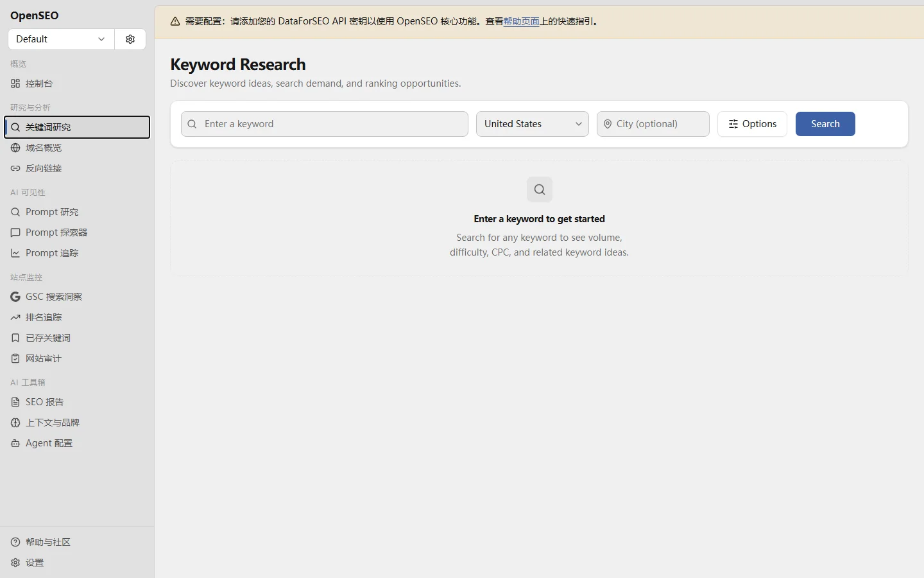This screenshot has width=924, height=578.
Task: Open SEO 报告 page
Action: [77, 402]
